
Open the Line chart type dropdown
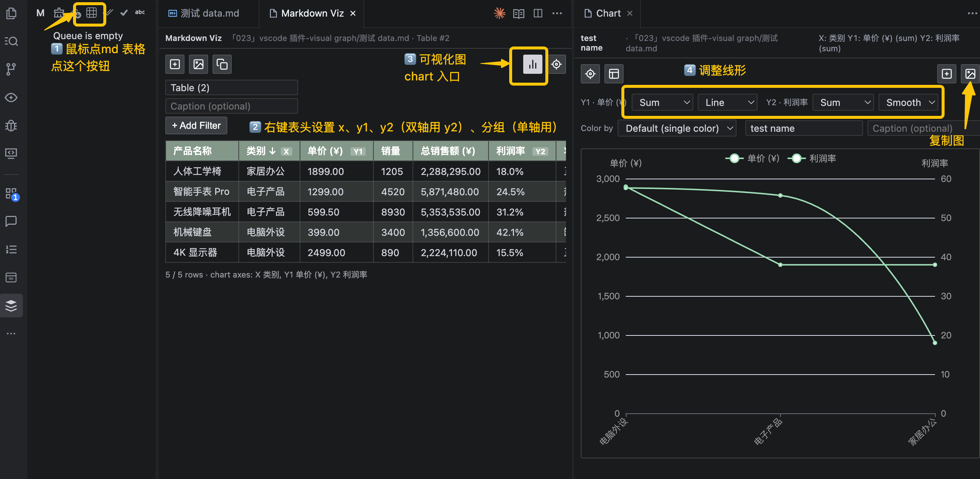pos(727,102)
